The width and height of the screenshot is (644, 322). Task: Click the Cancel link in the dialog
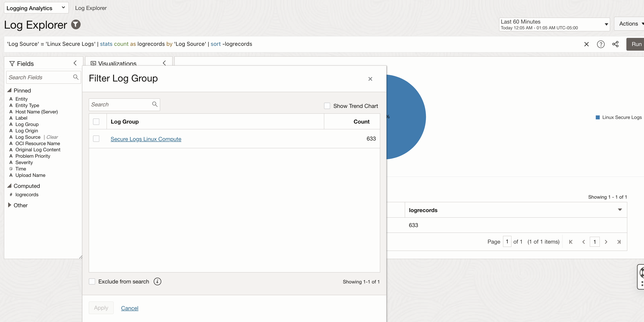[x=130, y=308]
